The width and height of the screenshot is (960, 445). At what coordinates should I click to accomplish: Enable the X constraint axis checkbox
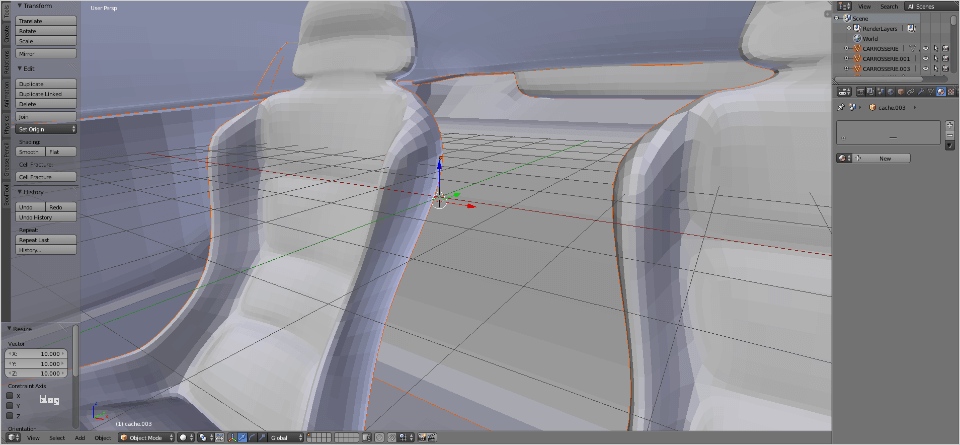(10, 396)
